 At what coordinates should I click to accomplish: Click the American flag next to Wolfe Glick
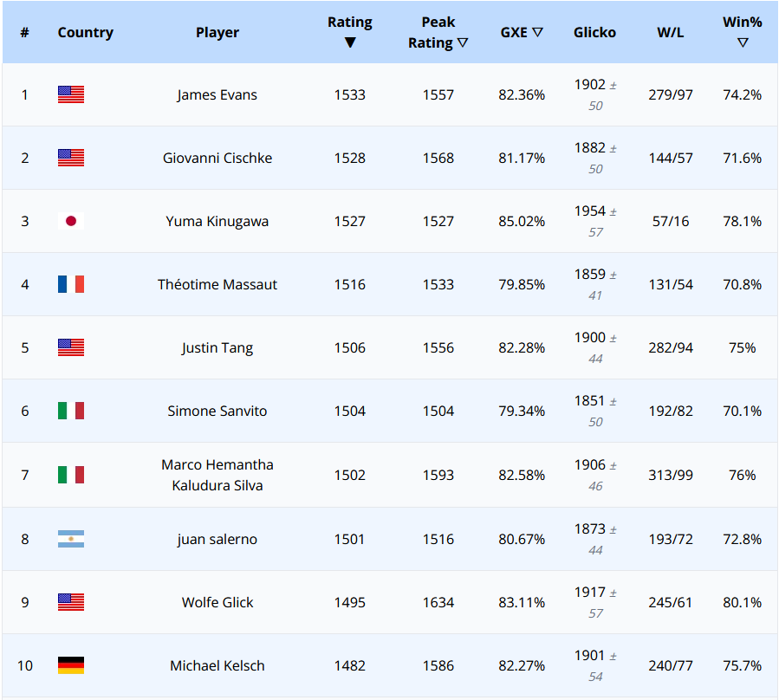coord(70,601)
